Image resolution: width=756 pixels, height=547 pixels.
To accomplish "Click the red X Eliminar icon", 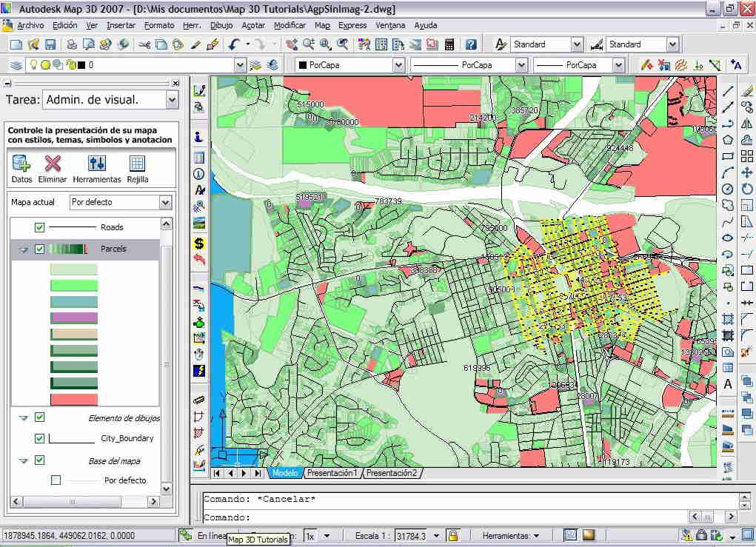I will (x=53, y=164).
